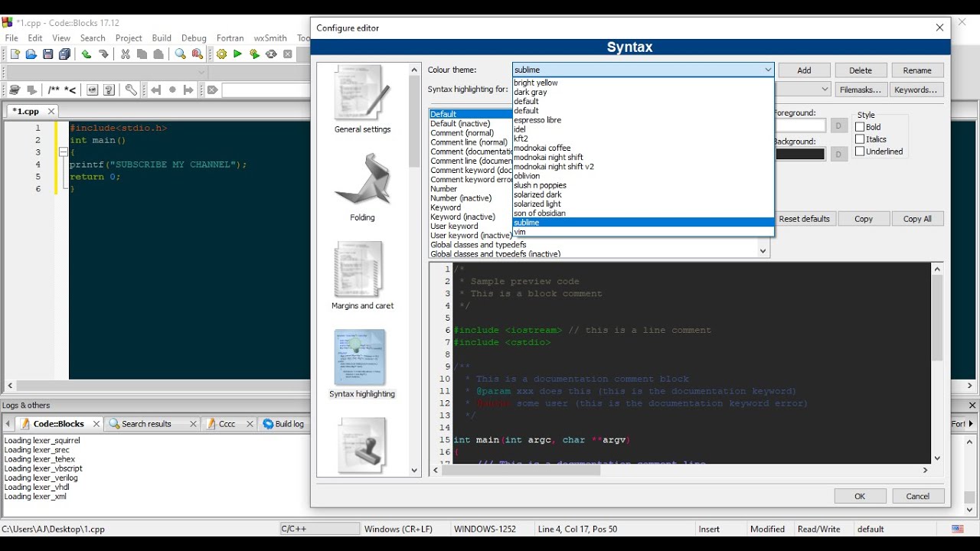This screenshot has width=980, height=551.
Task: Open the File menu
Action: click(11, 37)
